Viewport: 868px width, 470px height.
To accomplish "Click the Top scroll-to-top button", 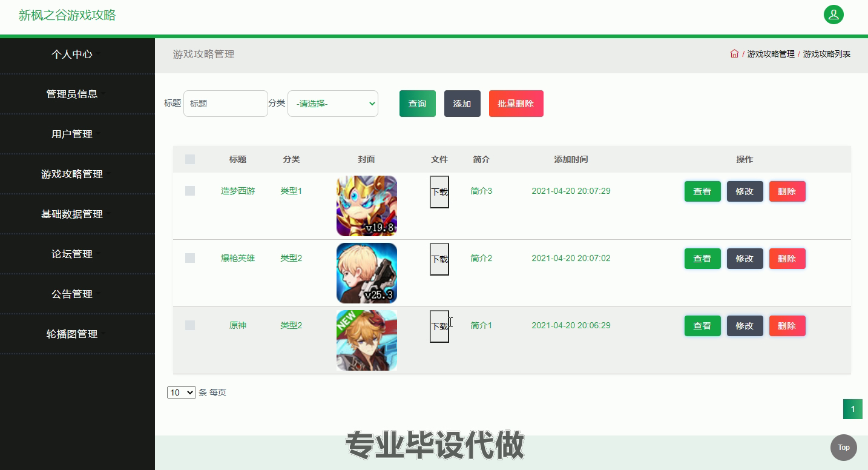I will pyautogui.click(x=843, y=448).
